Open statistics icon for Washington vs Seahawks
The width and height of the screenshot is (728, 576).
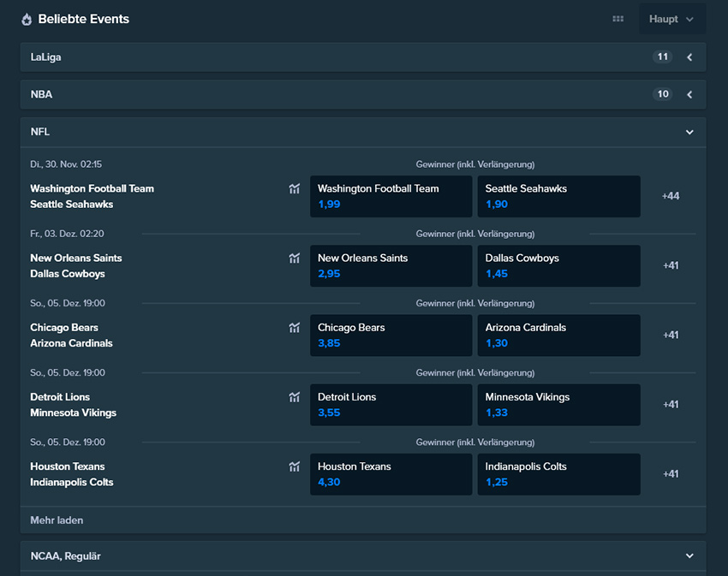(295, 188)
